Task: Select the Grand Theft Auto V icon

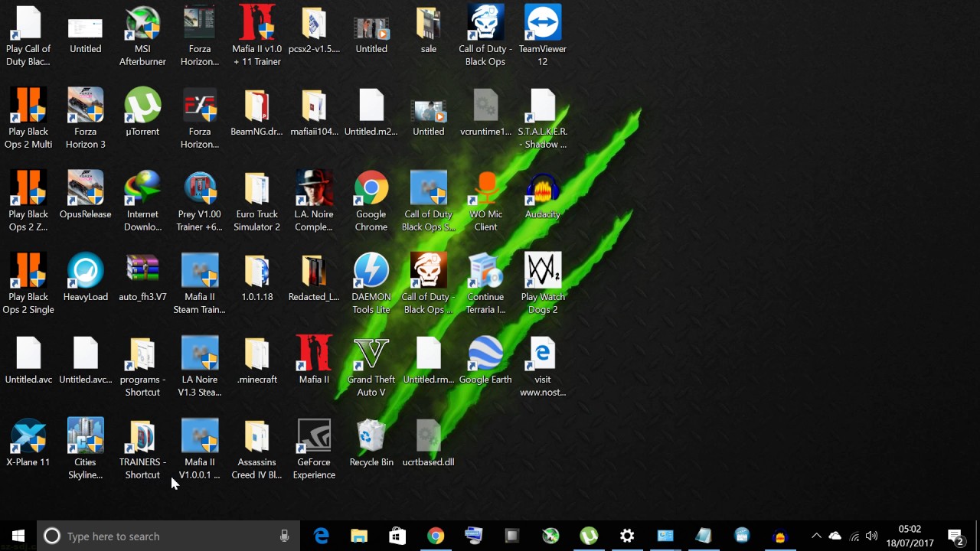Action: coord(371,366)
